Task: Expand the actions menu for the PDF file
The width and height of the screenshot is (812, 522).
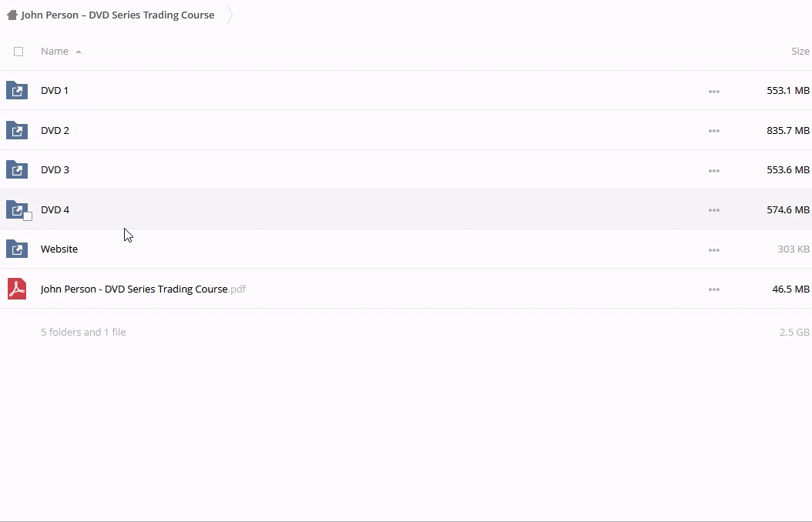Action: pyautogui.click(x=713, y=289)
